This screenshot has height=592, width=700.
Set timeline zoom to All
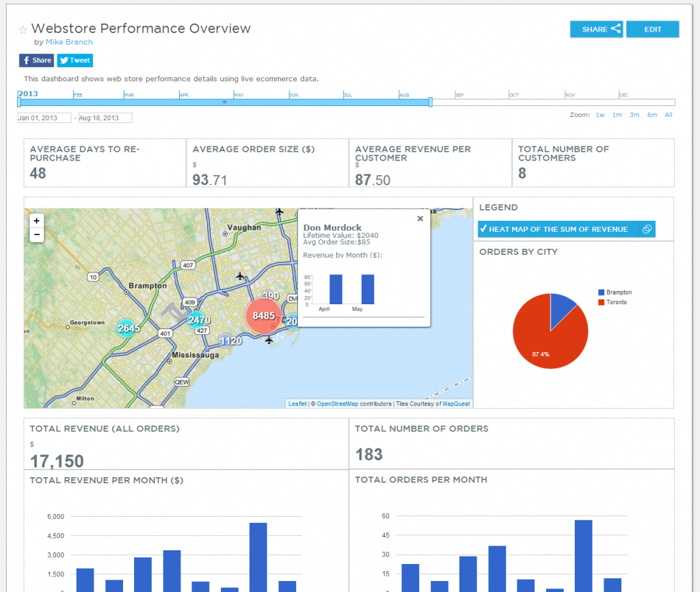[x=669, y=115]
